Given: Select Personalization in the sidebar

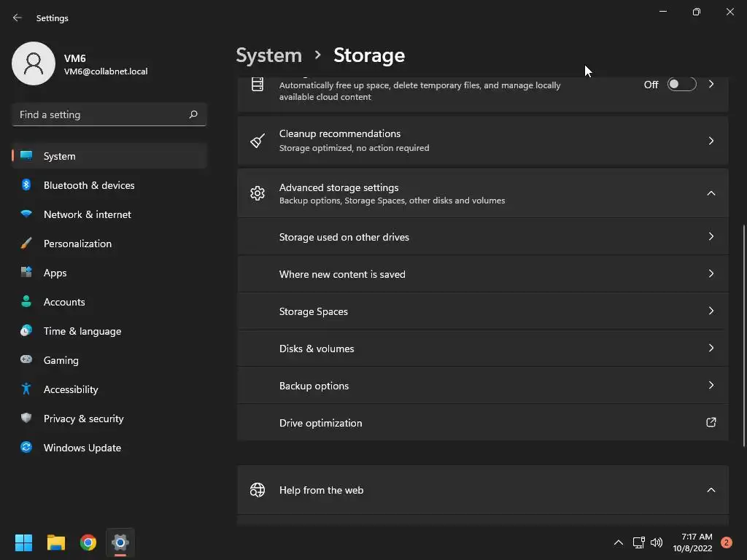Looking at the screenshot, I should [x=77, y=244].
